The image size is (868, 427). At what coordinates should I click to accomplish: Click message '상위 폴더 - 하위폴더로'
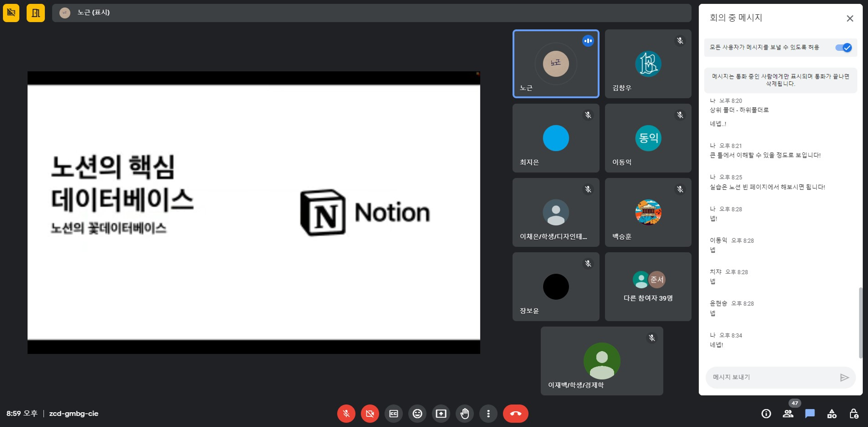pos(739,110)
